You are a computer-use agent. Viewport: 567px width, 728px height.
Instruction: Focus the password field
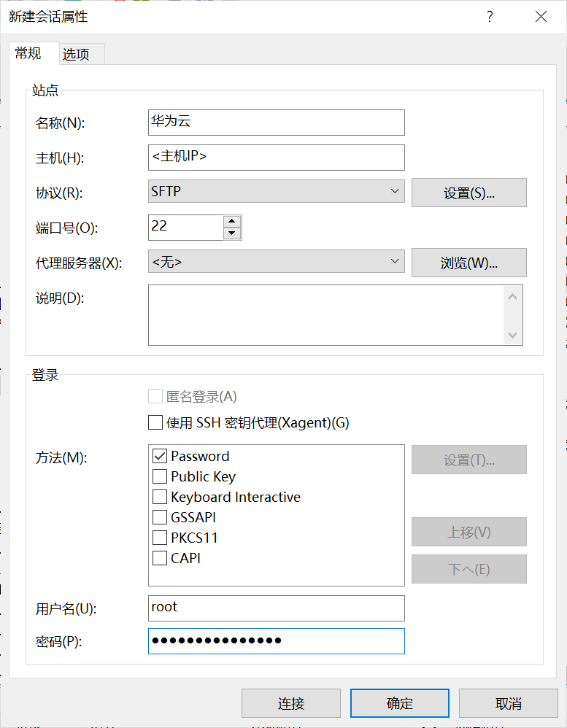[276, 641]
